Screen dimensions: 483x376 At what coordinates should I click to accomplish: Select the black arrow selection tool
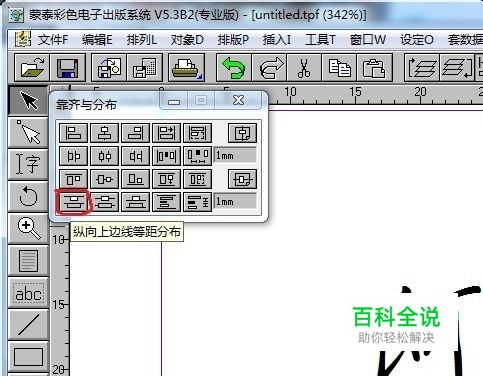pos(28,100)
